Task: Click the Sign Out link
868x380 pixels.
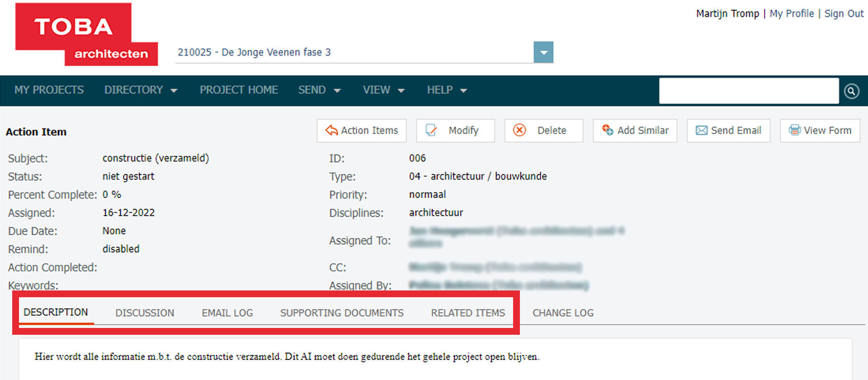Action: pos(844,14)
